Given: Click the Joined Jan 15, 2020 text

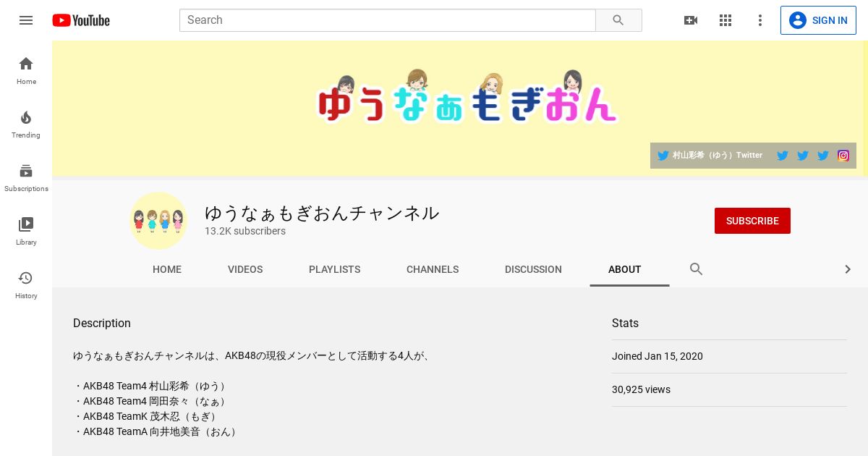Looking at the screenshot, I should pos(658,356).
